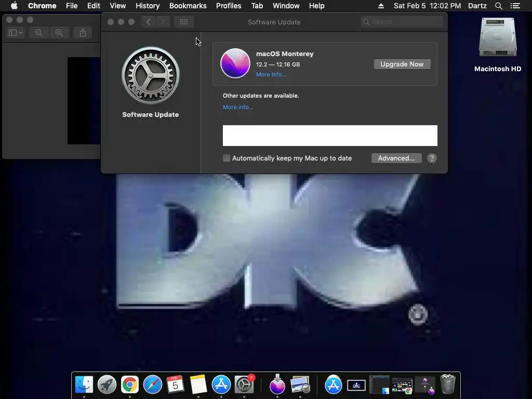Click the eject icon in menu bar
532x399 pixels.
pos(381,6)
